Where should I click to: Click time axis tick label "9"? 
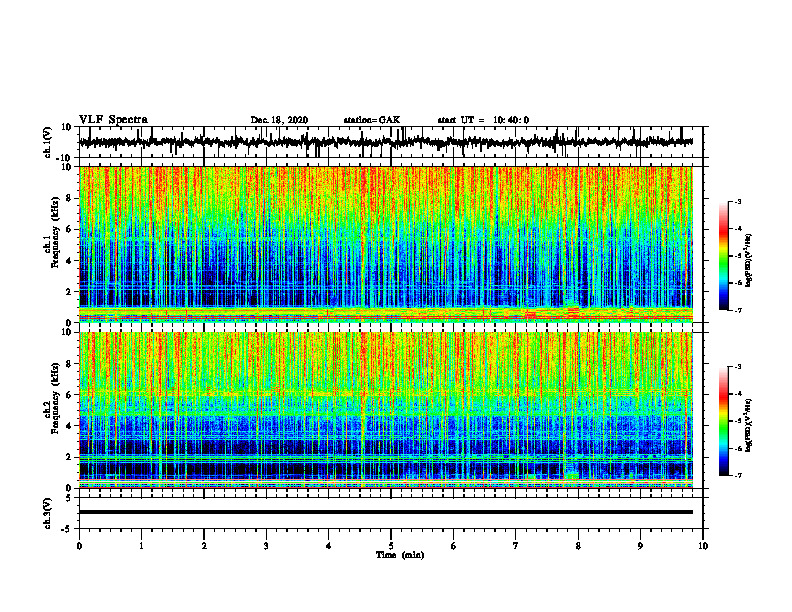640,546
